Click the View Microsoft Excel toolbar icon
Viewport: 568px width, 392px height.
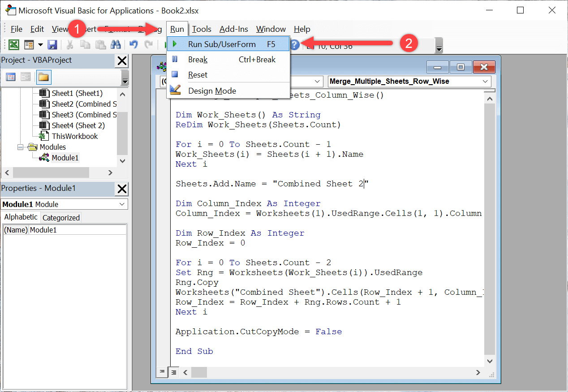tap(14, 44)
